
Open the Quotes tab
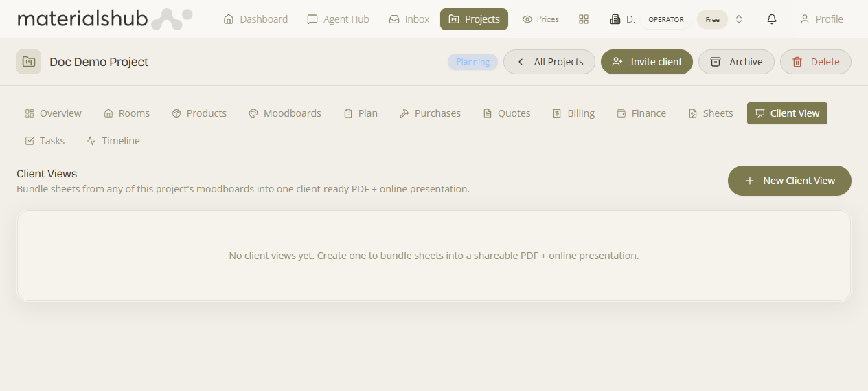coord(507,113)
